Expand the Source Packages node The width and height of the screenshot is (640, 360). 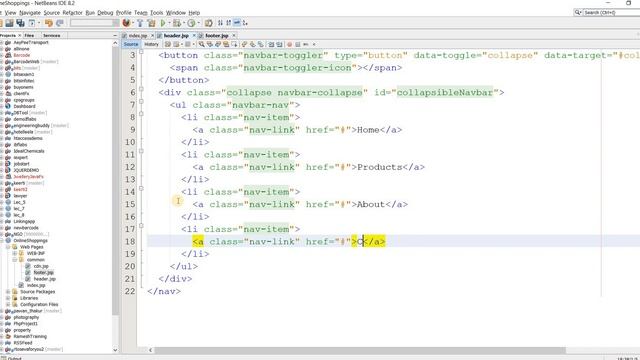tap(8, 292)
